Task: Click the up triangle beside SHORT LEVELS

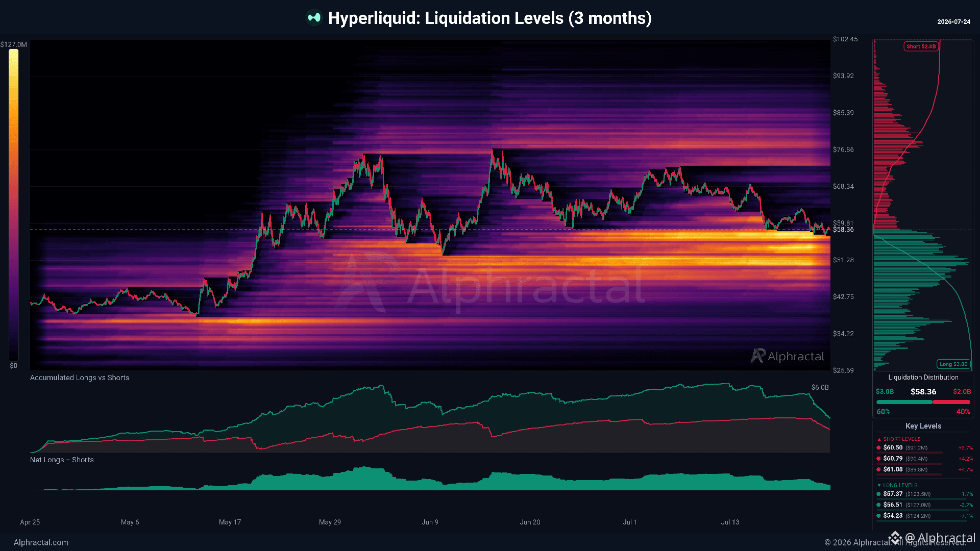Action: (x=879, y=439)
